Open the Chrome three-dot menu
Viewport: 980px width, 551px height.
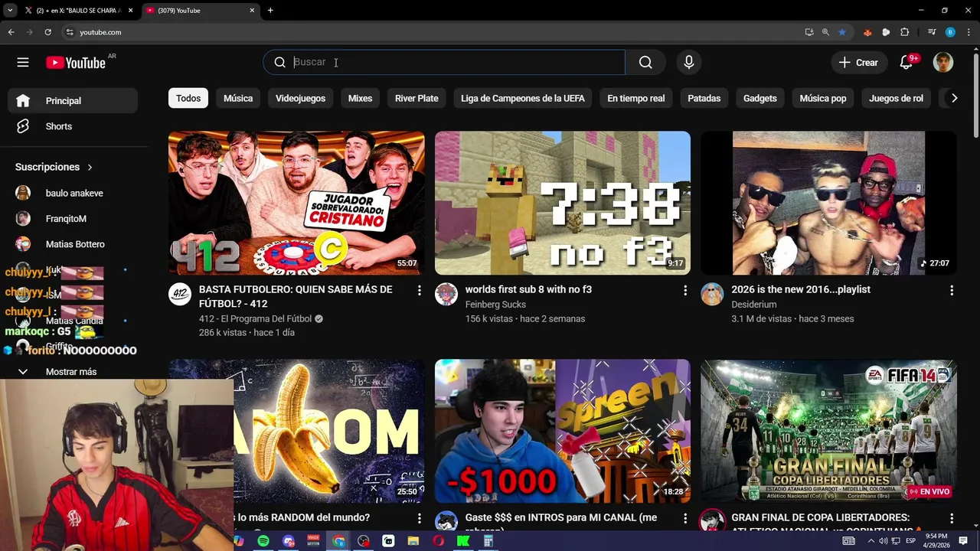click(969, 32)
